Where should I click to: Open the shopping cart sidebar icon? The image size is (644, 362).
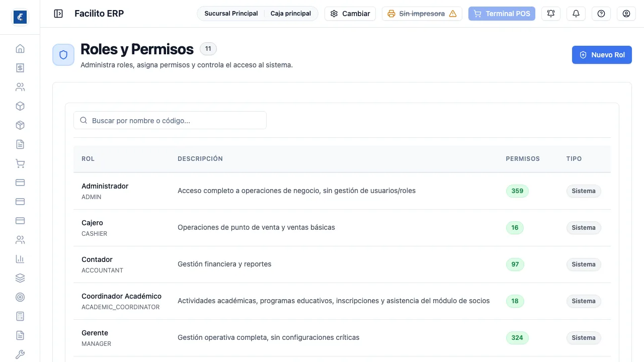(x=20, y=163)
